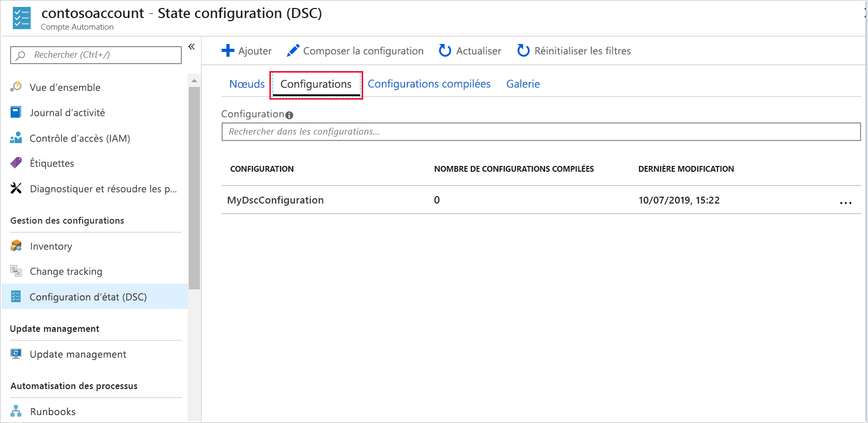Click the State configuration DSC header icon

point(22,18)
